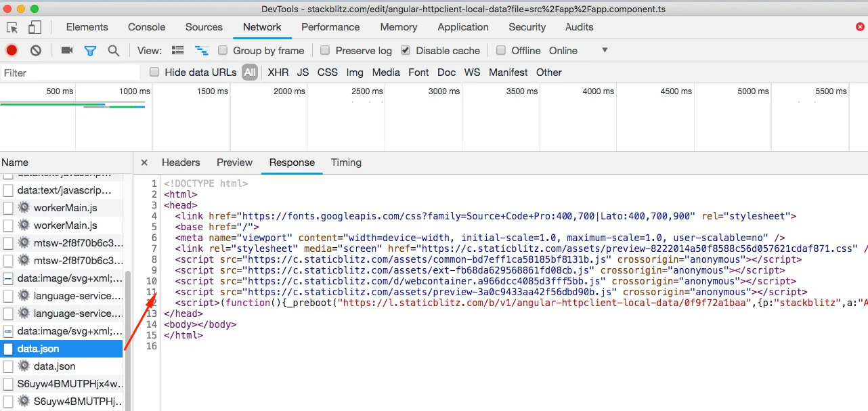Open the Audits tab
Screen dimensions: 868x411
tap(580, 27)
